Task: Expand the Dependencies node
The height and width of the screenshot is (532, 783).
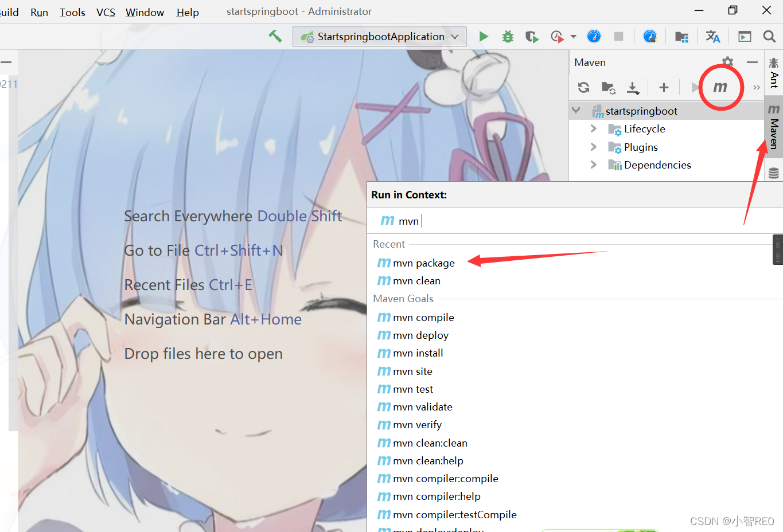Action: tap(594, 165)
